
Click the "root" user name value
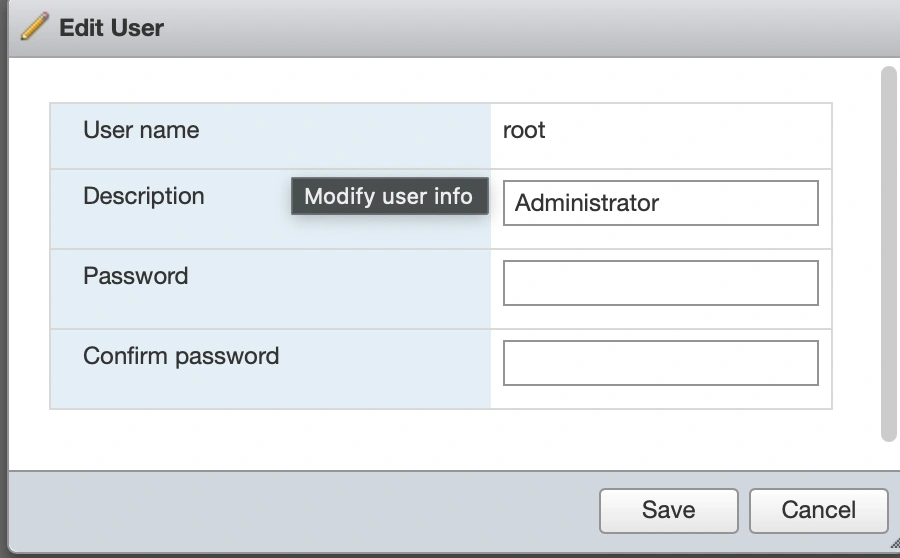[524, 130]
